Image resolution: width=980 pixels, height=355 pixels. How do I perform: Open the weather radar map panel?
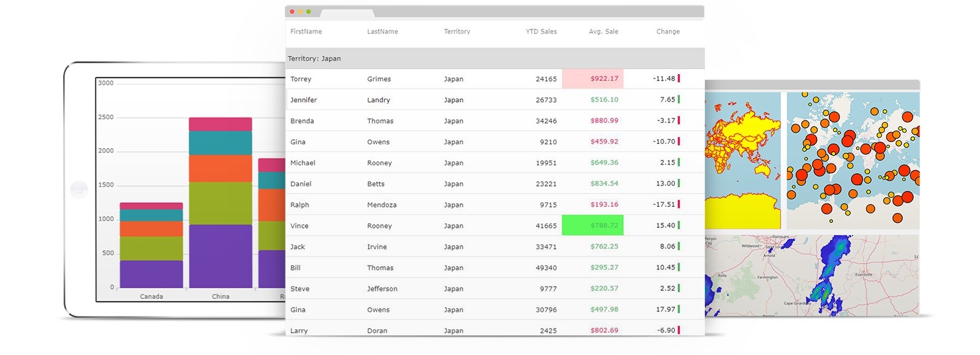point(812,275)
